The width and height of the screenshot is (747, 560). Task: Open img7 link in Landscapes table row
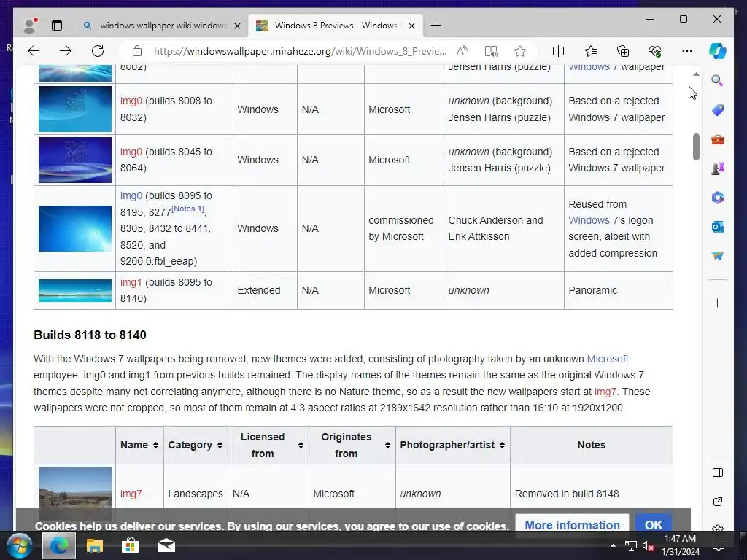click(131, 494)
